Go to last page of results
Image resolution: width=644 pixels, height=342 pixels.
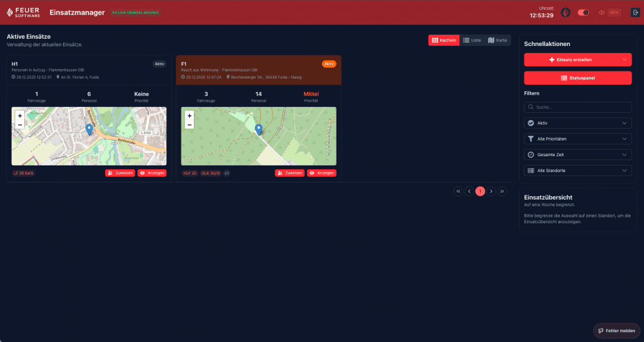(x=502, y=191)
